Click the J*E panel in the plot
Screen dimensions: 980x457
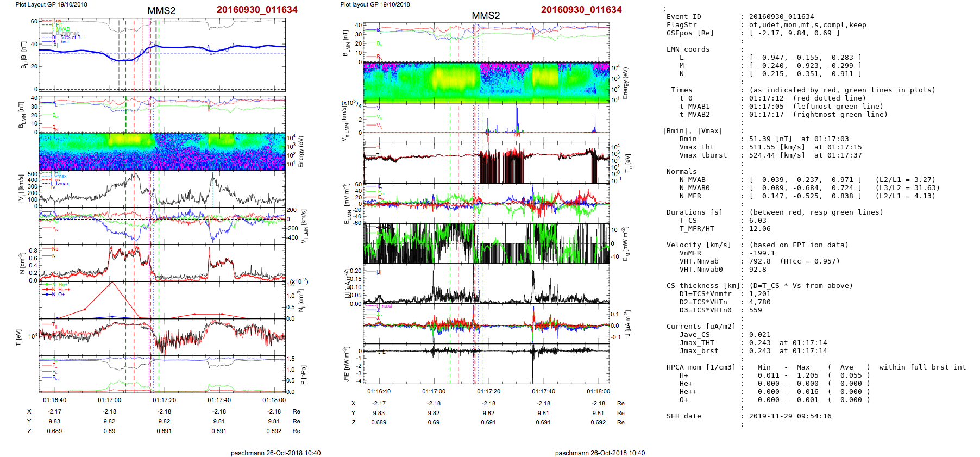click(x=486, y=364)
